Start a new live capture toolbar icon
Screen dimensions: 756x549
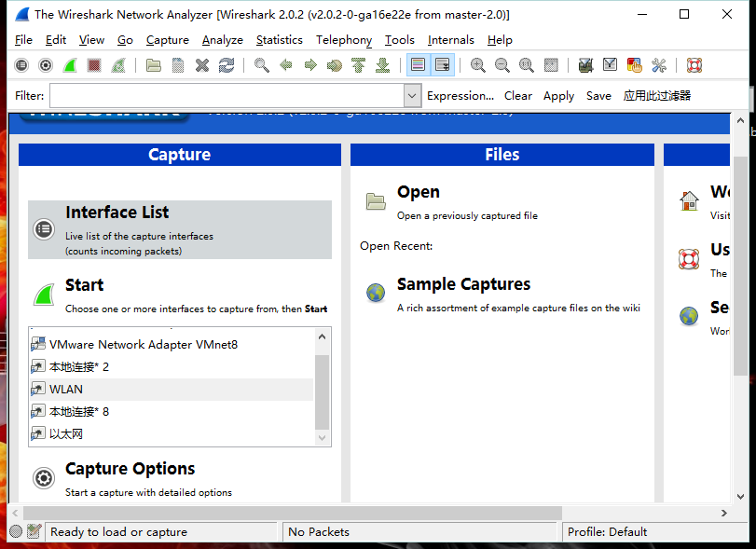(70, 65)
